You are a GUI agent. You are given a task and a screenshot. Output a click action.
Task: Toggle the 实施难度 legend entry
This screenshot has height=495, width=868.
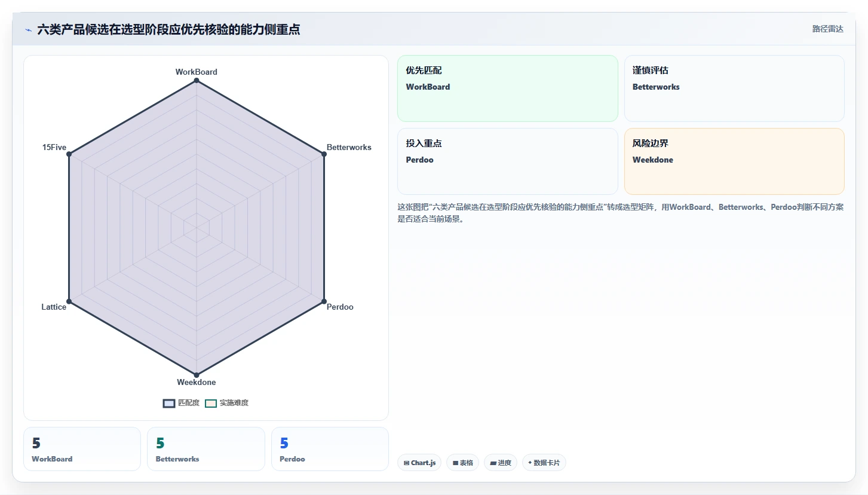[x=226, y=403]
